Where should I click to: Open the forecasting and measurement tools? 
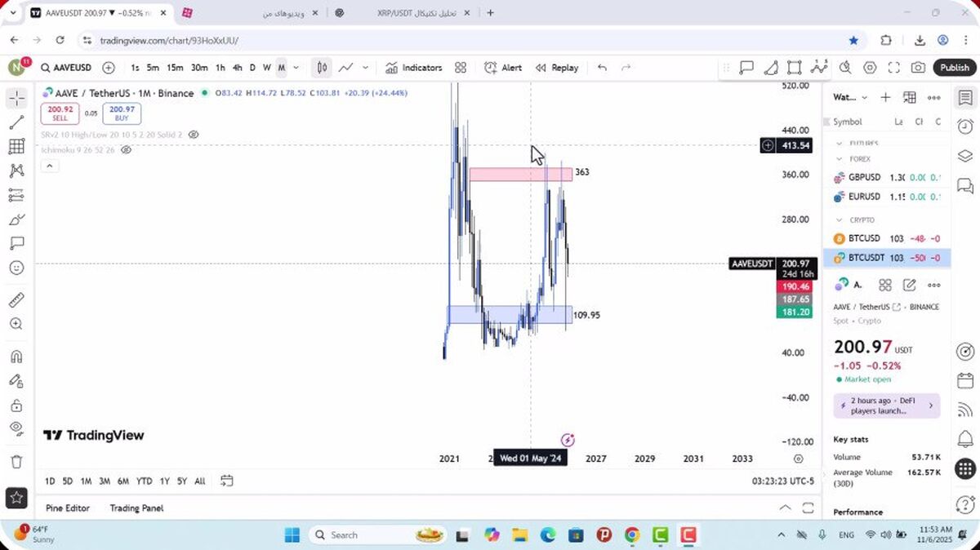[x=16, y=195]
